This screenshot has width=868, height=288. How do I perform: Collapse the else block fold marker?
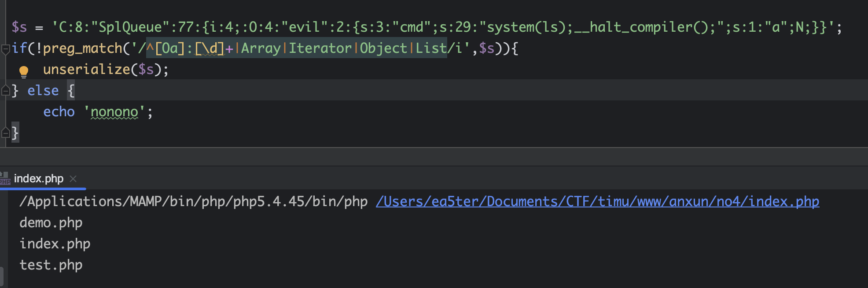pyautogui.click(x=6, y=91)
